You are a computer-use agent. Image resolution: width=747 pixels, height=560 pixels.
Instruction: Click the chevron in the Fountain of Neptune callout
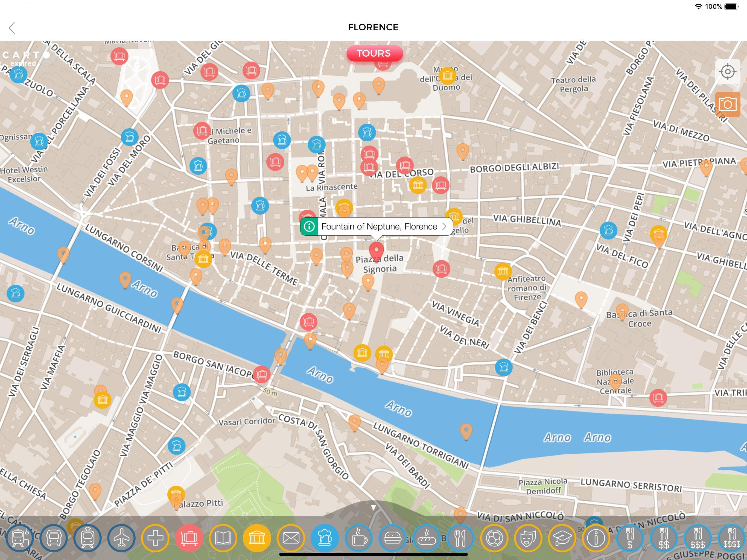pyautogui.click(x=444, y=226)
